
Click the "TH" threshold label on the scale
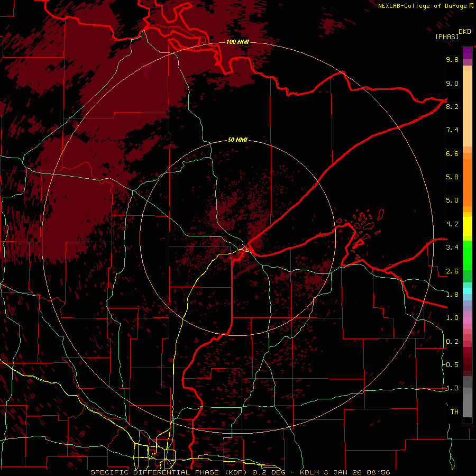454,412
